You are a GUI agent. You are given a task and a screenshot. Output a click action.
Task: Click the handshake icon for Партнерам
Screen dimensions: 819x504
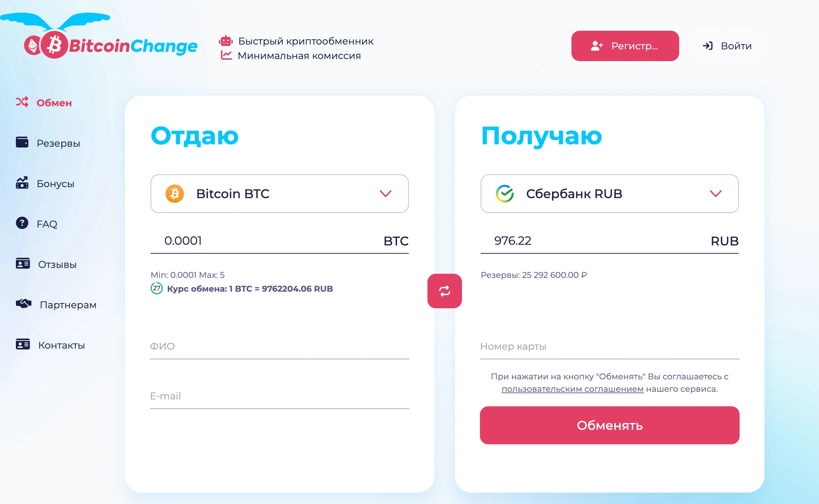[23, 304]
